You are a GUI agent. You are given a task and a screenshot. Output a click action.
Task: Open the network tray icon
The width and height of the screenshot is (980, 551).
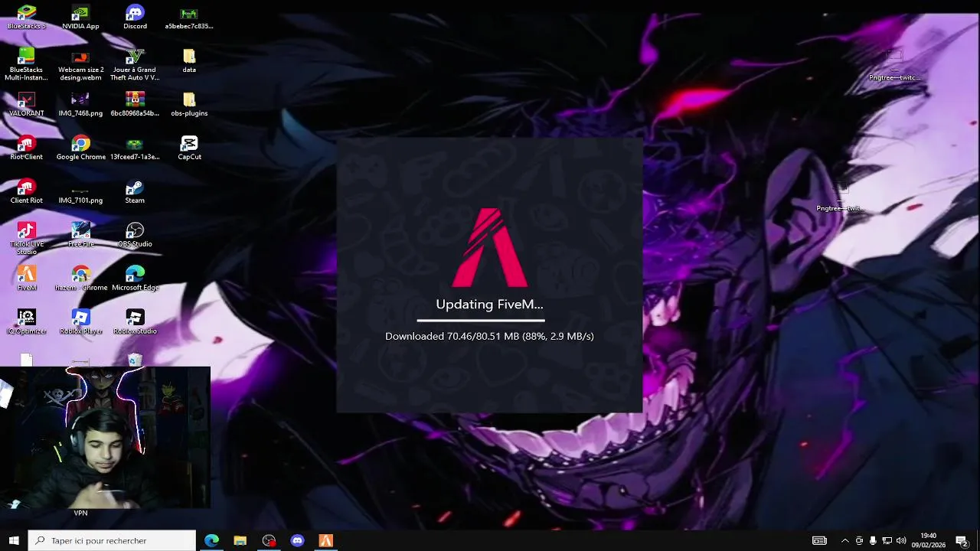coord(887,540)
